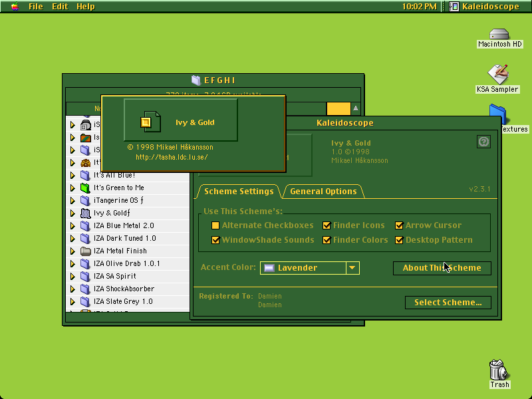
Task: Expand the Ivy & Gold folder in EFGHI
Action: (x=72, y=213)
